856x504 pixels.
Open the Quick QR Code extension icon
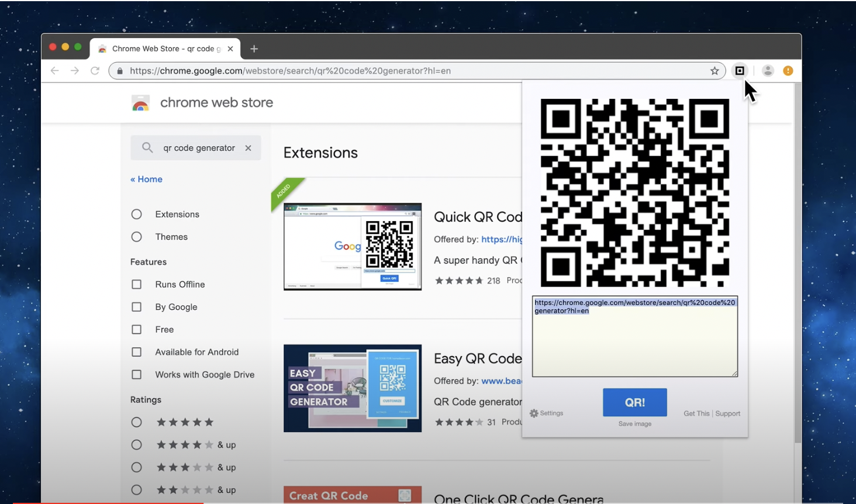coord(740,71)
